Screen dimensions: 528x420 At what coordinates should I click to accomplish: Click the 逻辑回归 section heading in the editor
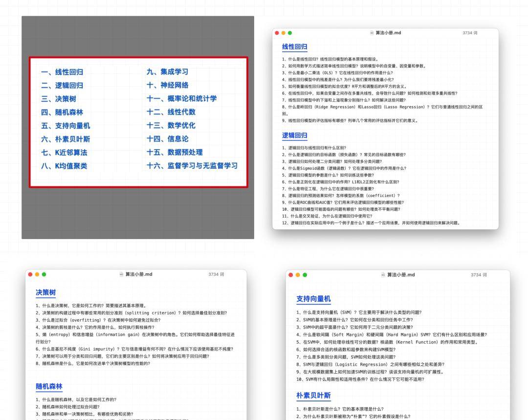click(295, 135)
